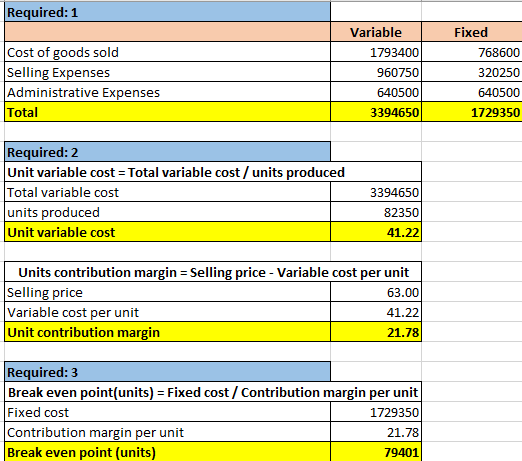Select break even point value 79401
The width and height of the screenshot is (522, 461).
click(376, 452)
